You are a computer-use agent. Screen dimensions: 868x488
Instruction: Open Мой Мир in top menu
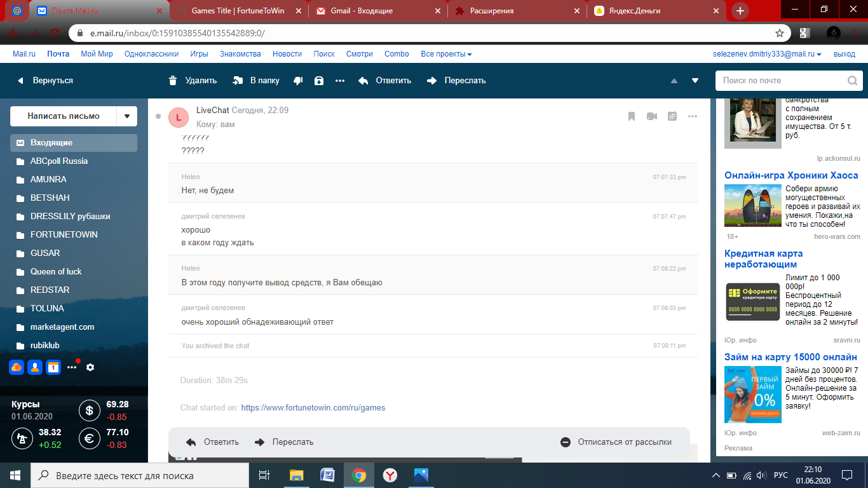point(97,54)
